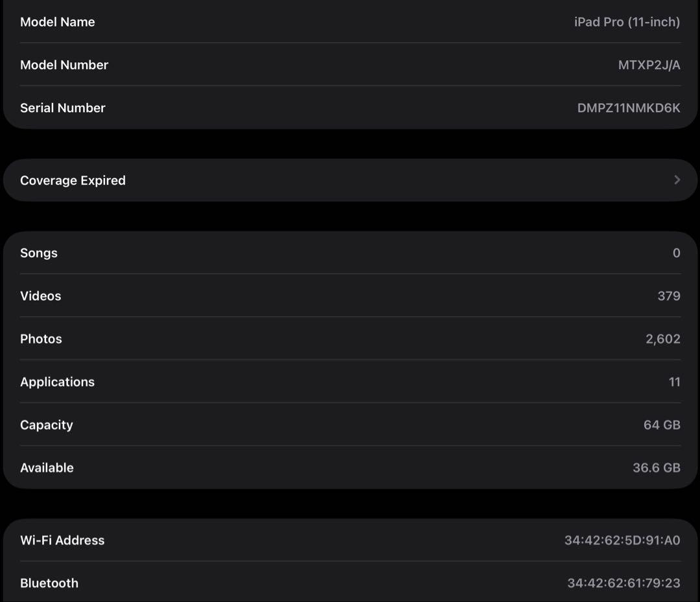Click the Videos count 379
The height and width of the screenshot is (602, 700).
pos(669,296)
